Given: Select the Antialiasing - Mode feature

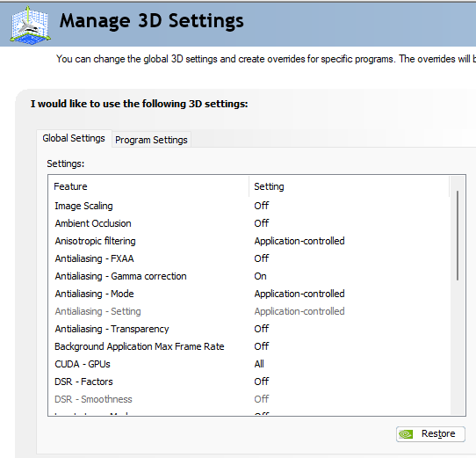Looking at the screenshot, I should click(x=249, y=294).
